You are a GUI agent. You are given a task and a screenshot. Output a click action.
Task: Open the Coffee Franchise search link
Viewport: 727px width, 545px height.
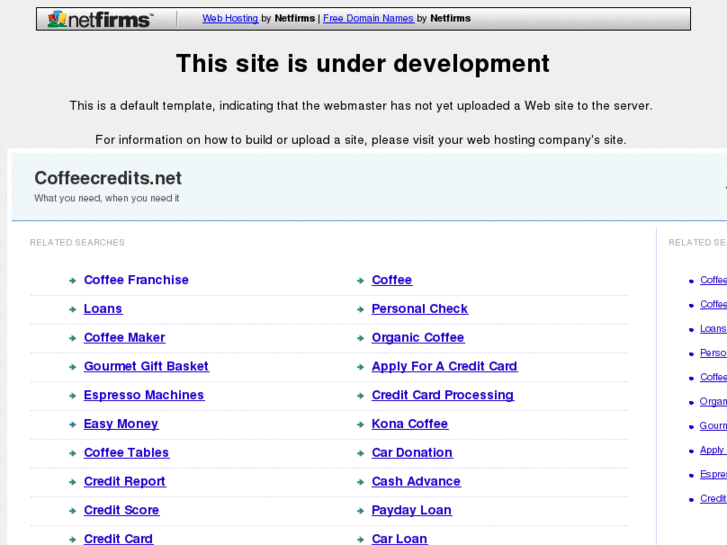coord(136,280)
